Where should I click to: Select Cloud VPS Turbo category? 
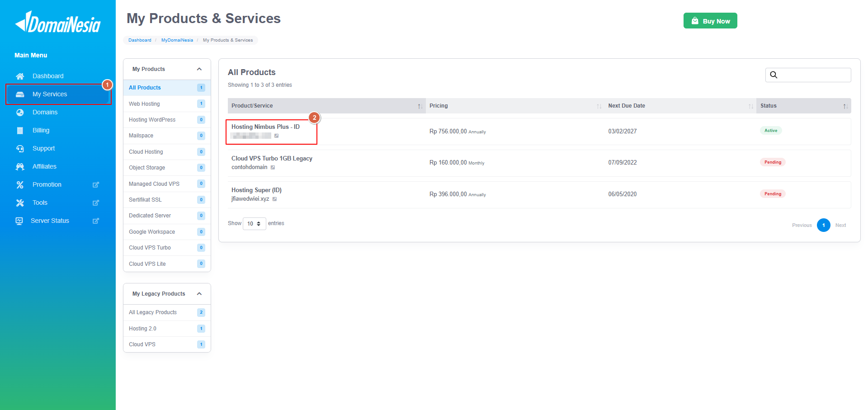click(x=167, y=248)
